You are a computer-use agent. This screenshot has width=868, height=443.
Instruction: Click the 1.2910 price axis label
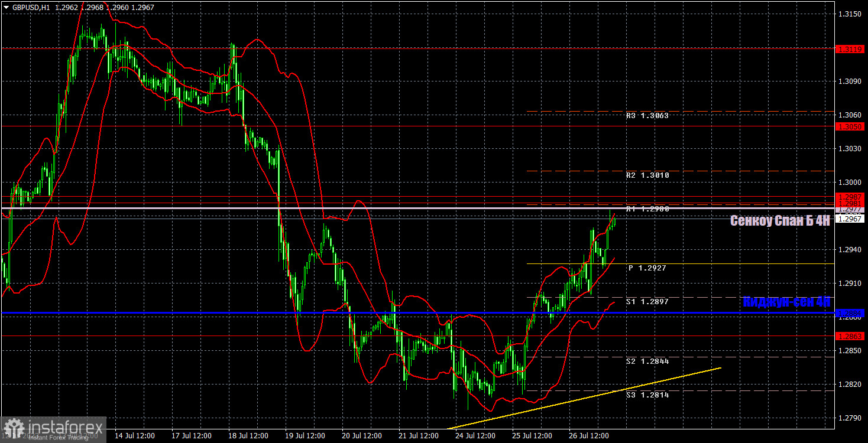click(851, 284)
